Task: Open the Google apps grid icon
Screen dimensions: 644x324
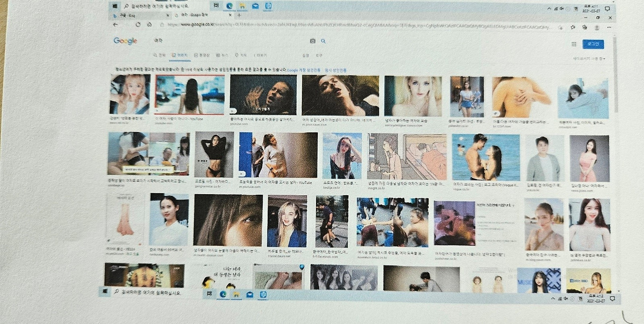Action: point(574,44)
